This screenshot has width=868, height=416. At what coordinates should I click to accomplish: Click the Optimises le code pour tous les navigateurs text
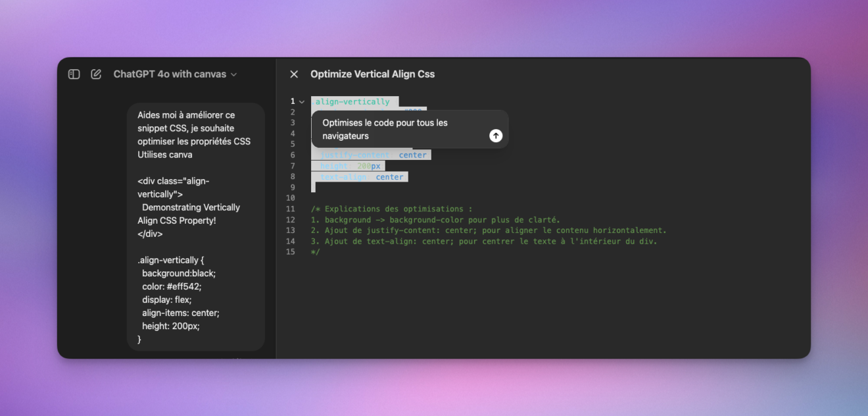[384, 129]
